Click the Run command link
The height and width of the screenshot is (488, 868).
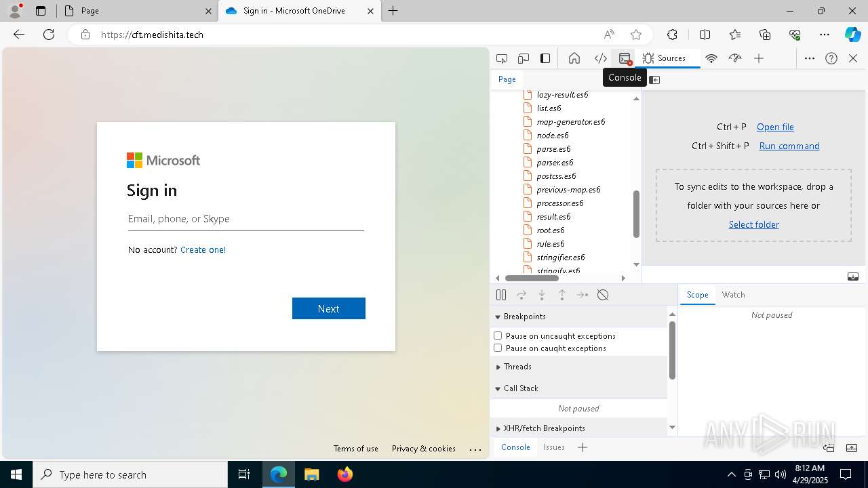(x=789, y=146)
